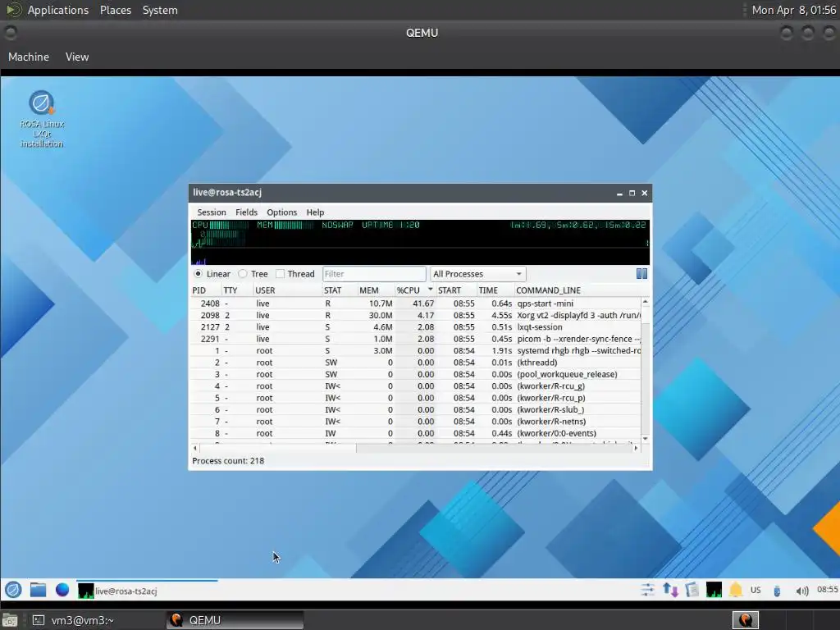Pause process list refresh icon
The height and width of the screenshot is (630, 840).
click(x=641, y=274)
